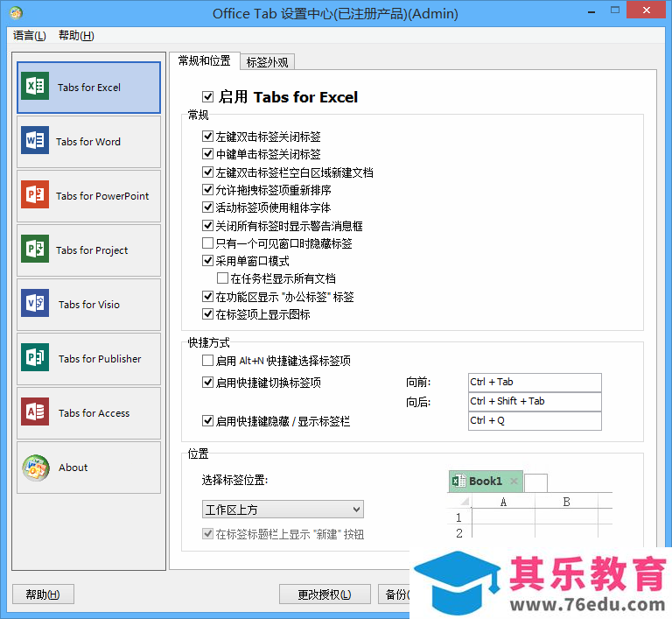Toggle 允许拖拽标签项重新排序 checkbox
The image size is (672, 619).
click(208, 190)
